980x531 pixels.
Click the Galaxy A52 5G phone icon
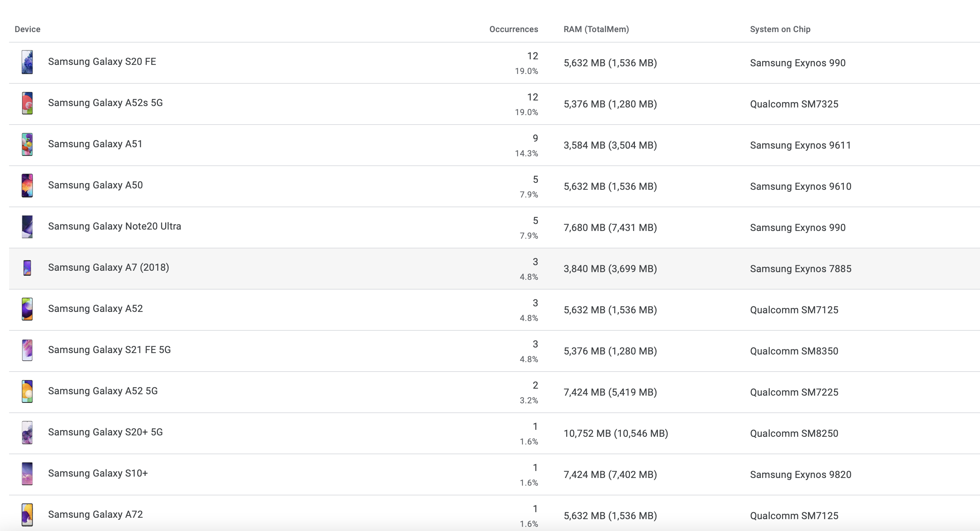point(27,391)
